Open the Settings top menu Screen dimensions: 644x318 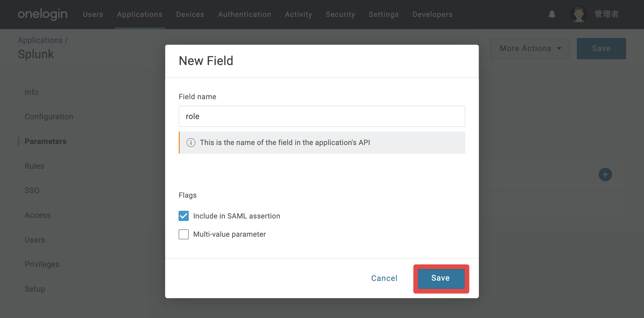[384, 14]
